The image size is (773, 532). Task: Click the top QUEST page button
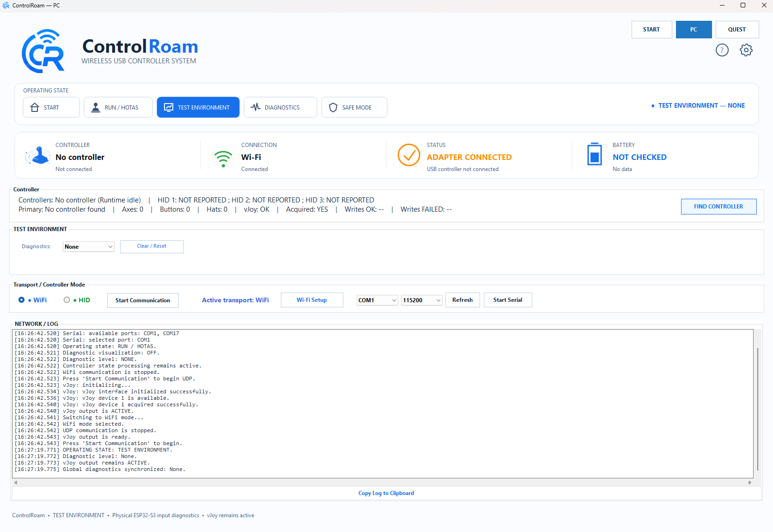pyautogui.click(x=737, y=30)
